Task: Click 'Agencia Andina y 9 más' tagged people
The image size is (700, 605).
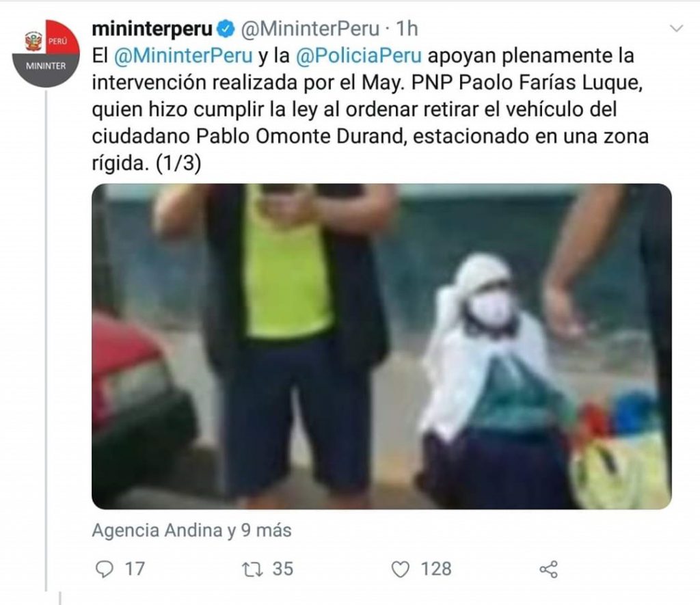Action: point(191,530)
